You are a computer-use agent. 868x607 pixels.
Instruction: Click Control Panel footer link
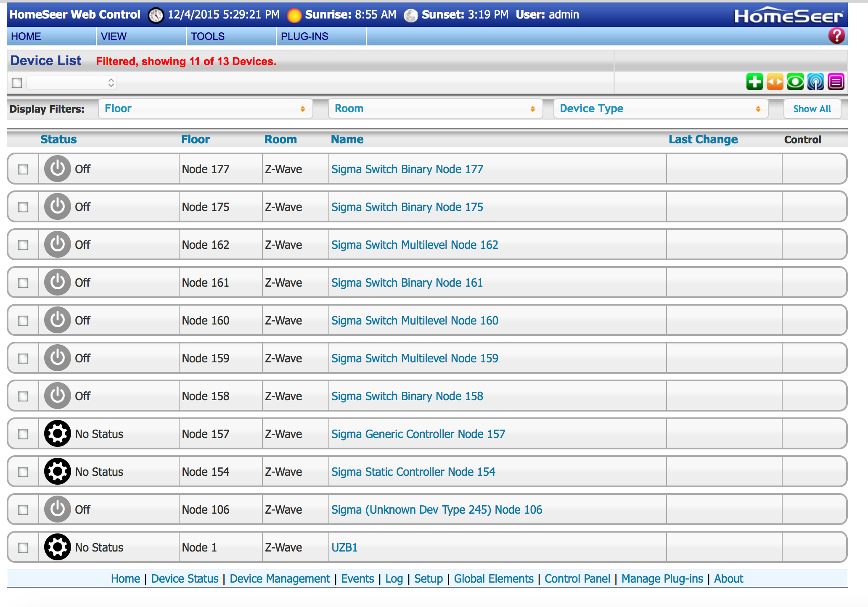(x=577, y=578)
